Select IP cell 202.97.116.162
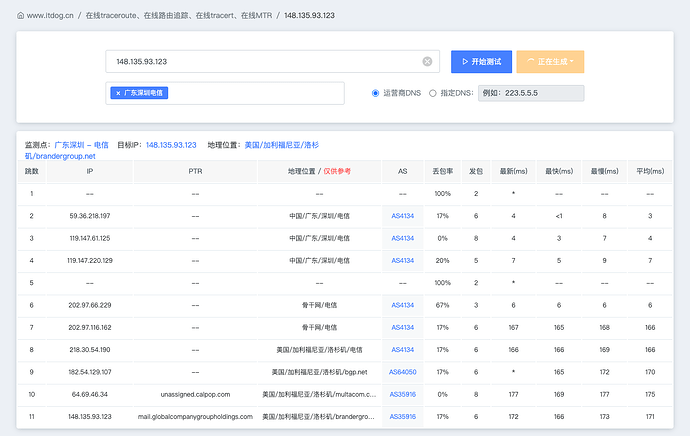Viewport: 690px width, 436px height. click(x=90, y=327)
